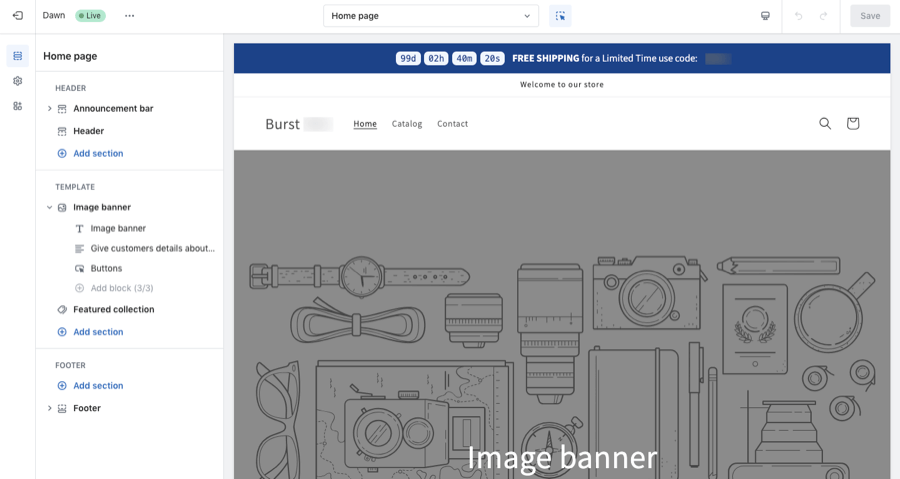This screenshot has height=479, width=900.
Task: Click Add section under Footer group
Action: click(98, 386)
